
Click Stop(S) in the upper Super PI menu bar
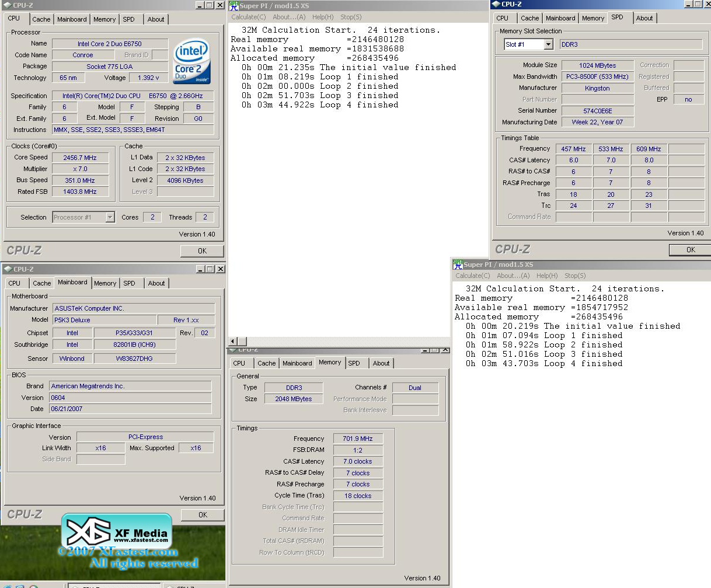(351, 17)
